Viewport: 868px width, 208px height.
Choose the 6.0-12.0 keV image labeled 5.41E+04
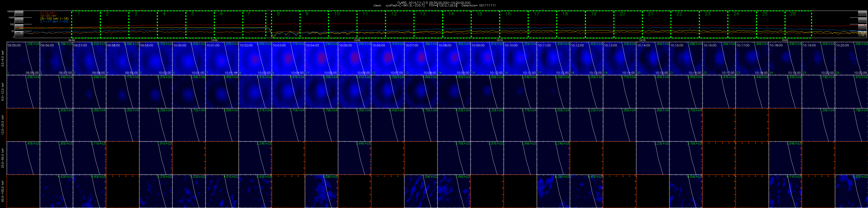tap(355, 92)
